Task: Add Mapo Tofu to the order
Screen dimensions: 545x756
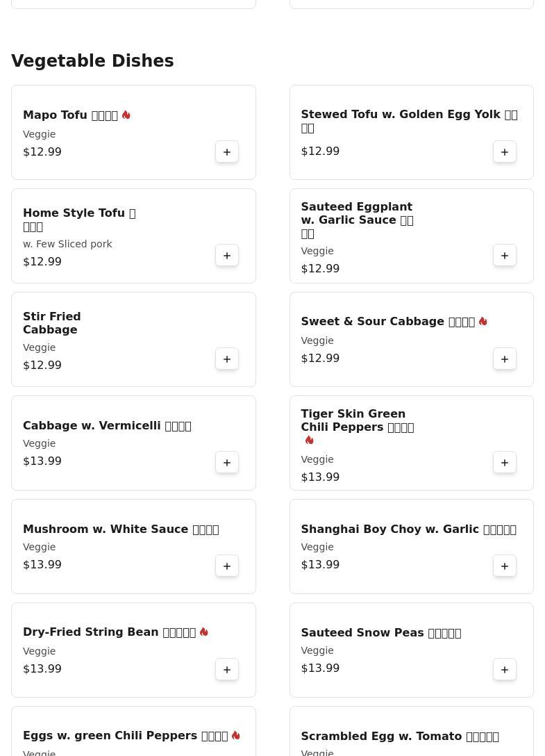Action: (x=227, y=152)
